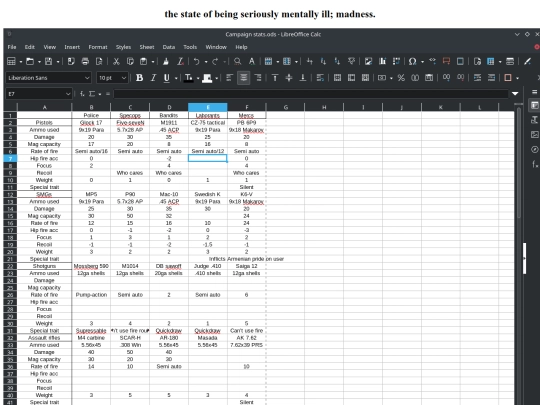This screenshot has height=405, width=540.
Task: Select row 22 header
Action: (x=10, y=266)
